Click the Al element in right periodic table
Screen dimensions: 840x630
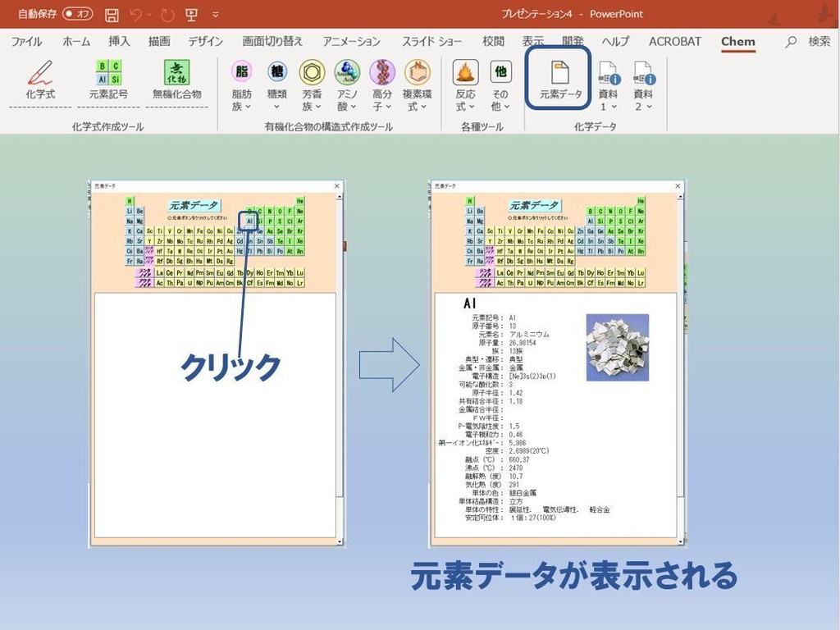click(591, 221)
